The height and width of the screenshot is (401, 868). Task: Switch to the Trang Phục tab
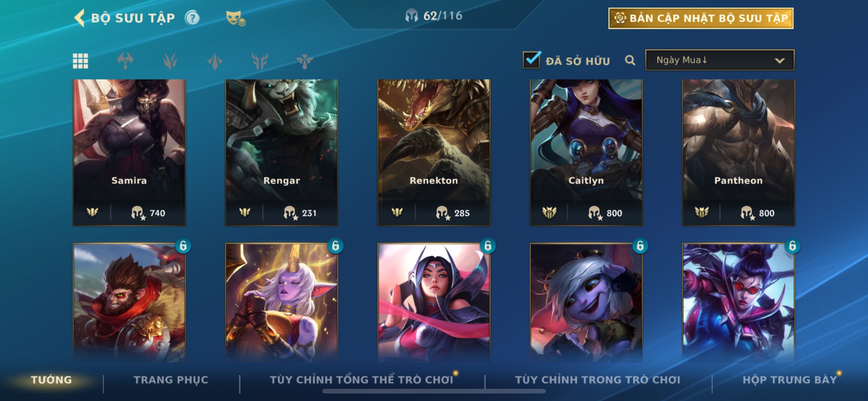(171, 380)
